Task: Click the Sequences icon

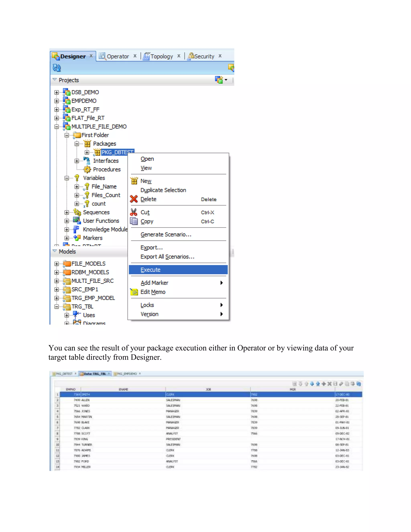Action: (x=77, y=212)
